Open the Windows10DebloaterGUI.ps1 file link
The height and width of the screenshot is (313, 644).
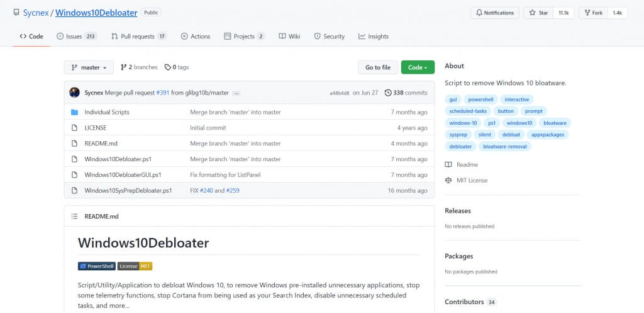pyautogui.click(x=123, y=175)
